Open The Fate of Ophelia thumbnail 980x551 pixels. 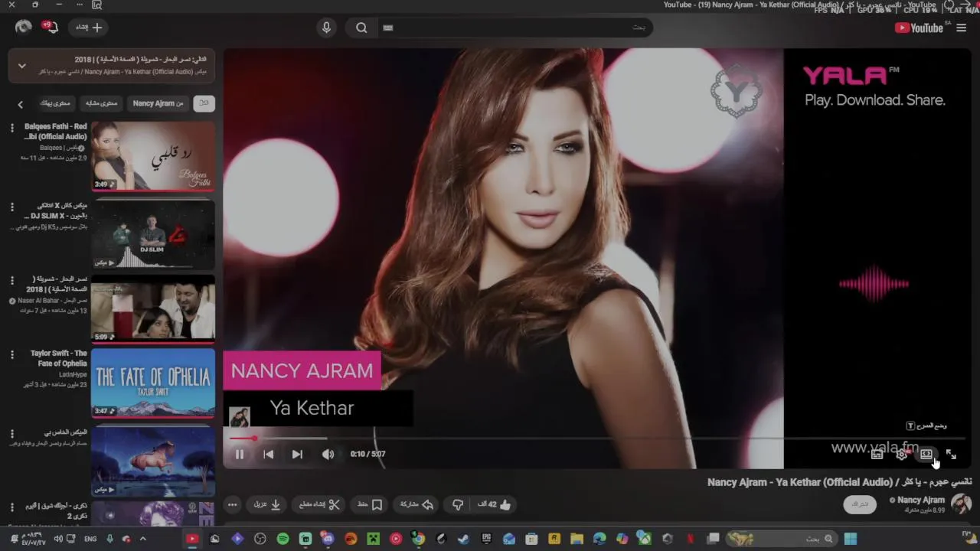coord(153,383)
